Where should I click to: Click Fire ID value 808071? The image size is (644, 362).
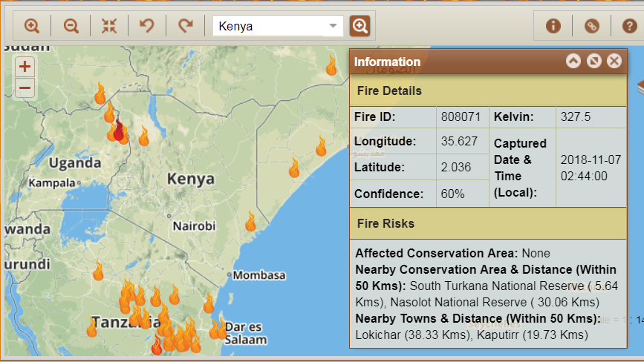(x=461, y=117)
